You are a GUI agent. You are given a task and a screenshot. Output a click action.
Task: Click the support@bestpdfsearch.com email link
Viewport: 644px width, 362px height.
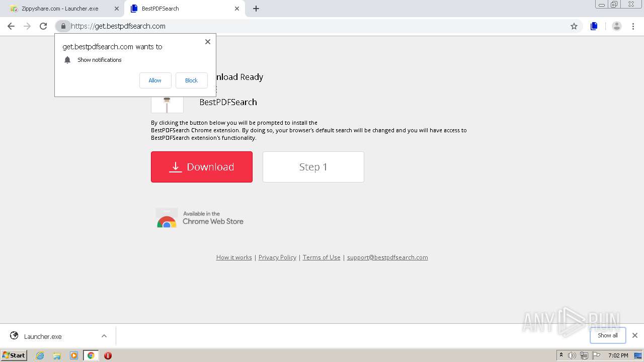387,257
